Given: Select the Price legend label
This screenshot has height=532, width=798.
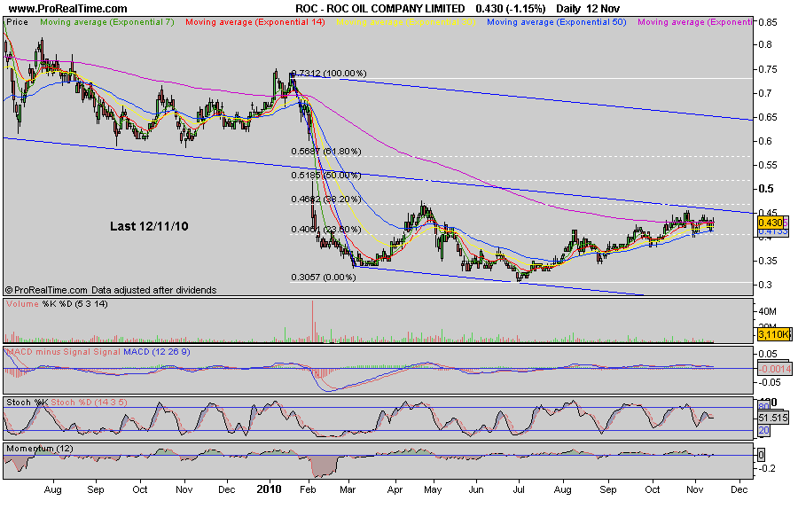Looking at the screenshot, I should (18, 22).
